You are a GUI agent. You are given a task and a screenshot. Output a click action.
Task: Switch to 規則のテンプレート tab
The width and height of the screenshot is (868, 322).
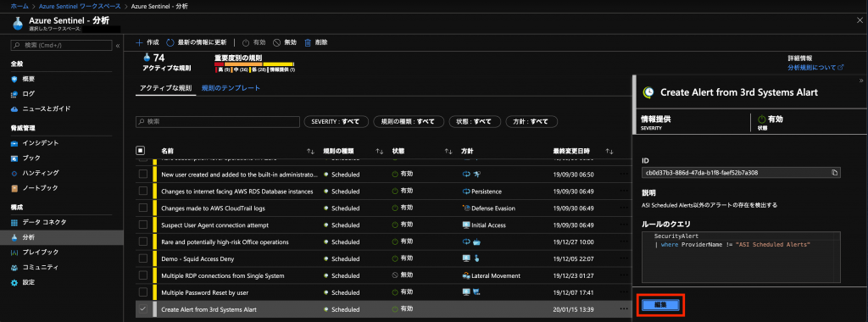click(x=231, y=88)
